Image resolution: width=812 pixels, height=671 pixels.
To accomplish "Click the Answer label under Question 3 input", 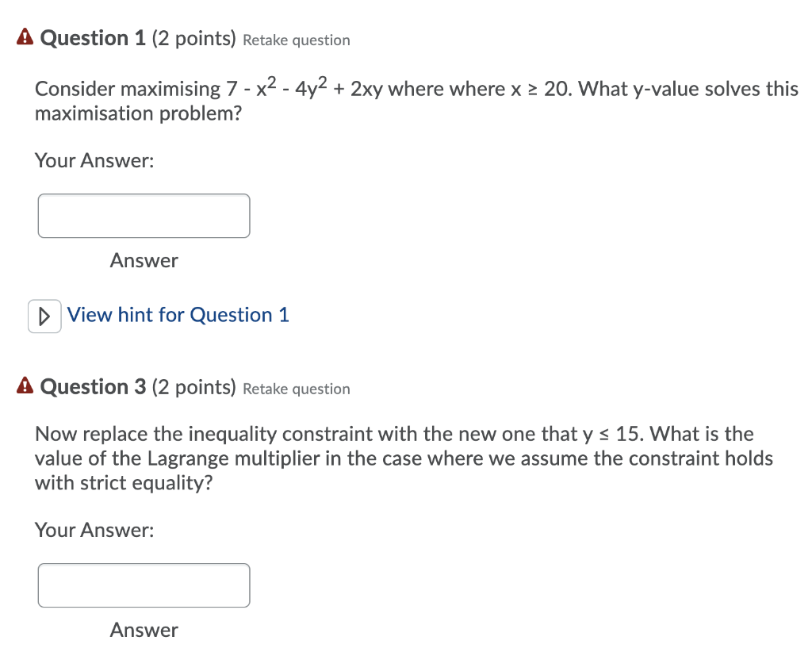I will click(x=144, y=630).
